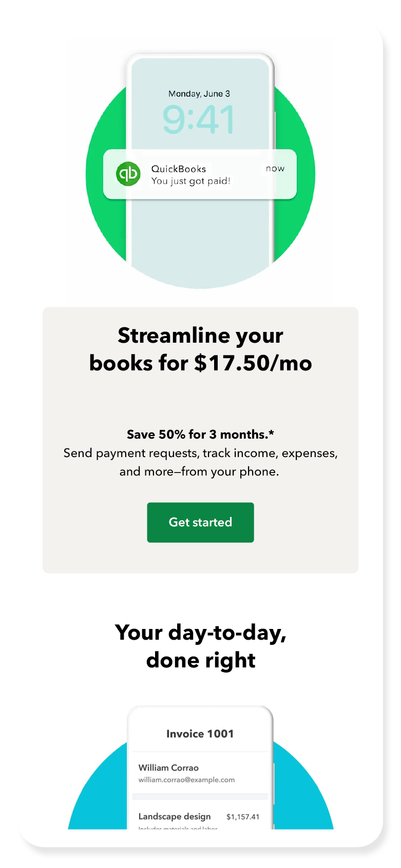The width and height of the screenshot is (401, 868).
Task: Click the 'Streamline your books' headline
Action: coord(200,349)
